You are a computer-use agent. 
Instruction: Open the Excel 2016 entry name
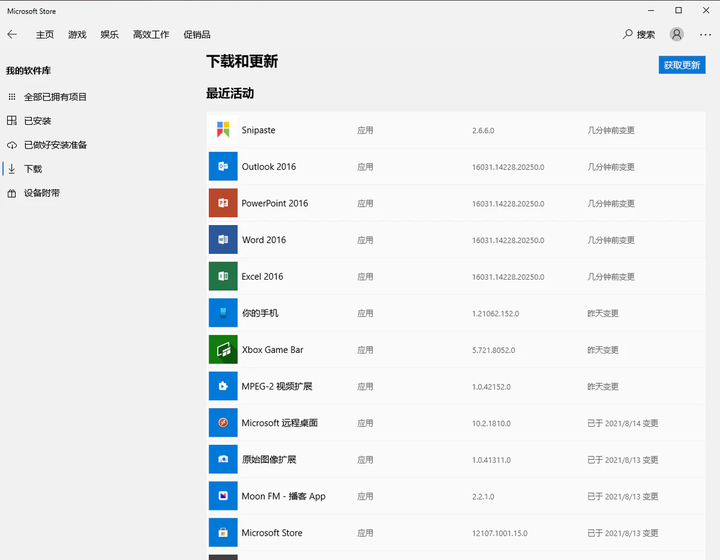pos(262,276)
